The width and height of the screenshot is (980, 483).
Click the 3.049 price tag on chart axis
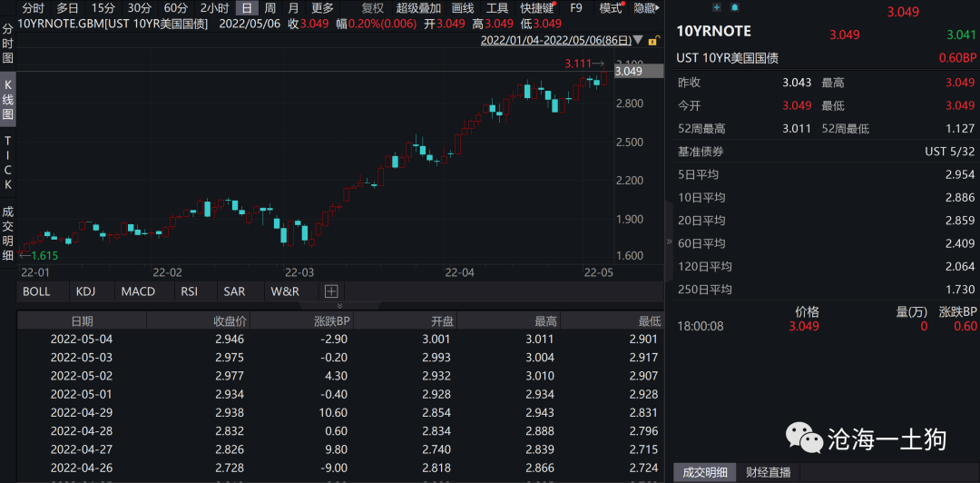[638, 72]
